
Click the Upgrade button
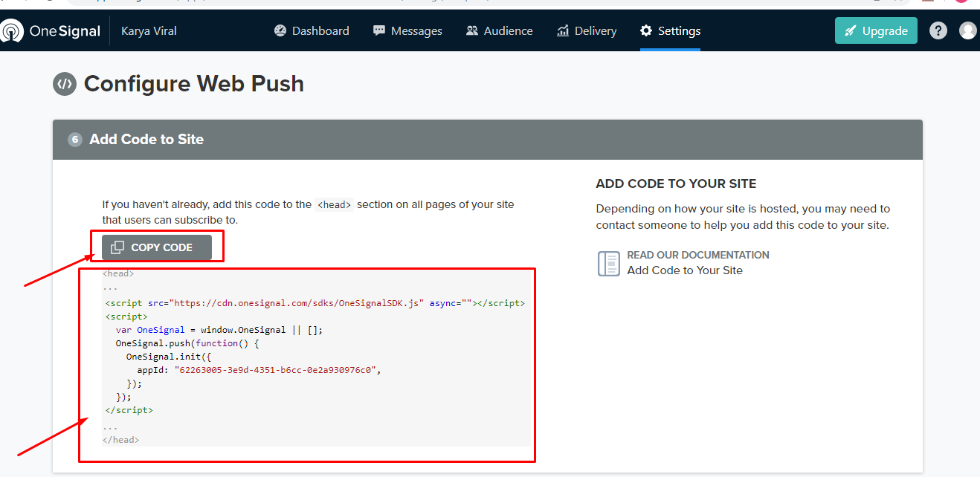[x=876, y=30]
